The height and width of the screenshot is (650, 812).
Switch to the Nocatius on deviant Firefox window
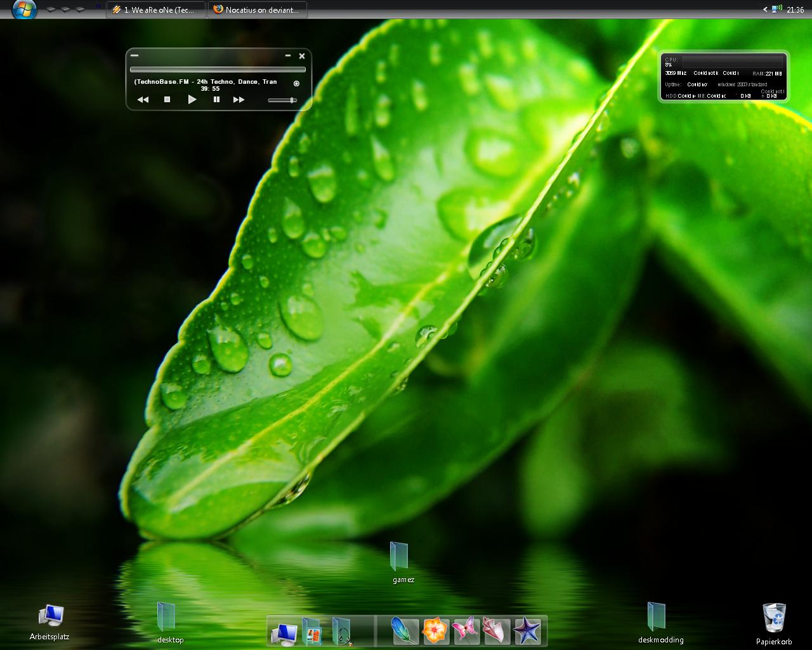[258, 10]
